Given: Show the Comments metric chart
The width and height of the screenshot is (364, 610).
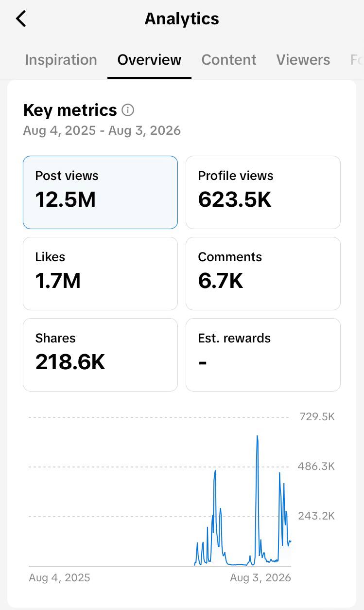Looking at the screenshot, I should click(263, 273).
